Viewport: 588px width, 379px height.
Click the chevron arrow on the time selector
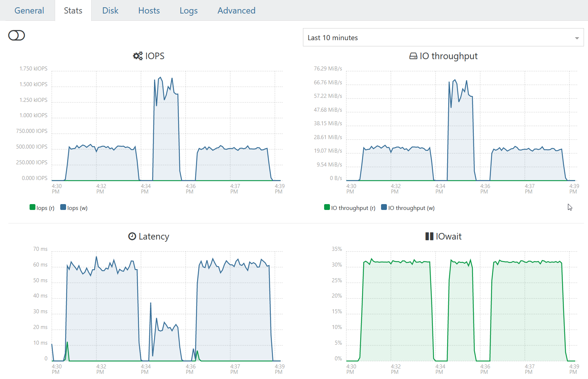coord(577,37)
